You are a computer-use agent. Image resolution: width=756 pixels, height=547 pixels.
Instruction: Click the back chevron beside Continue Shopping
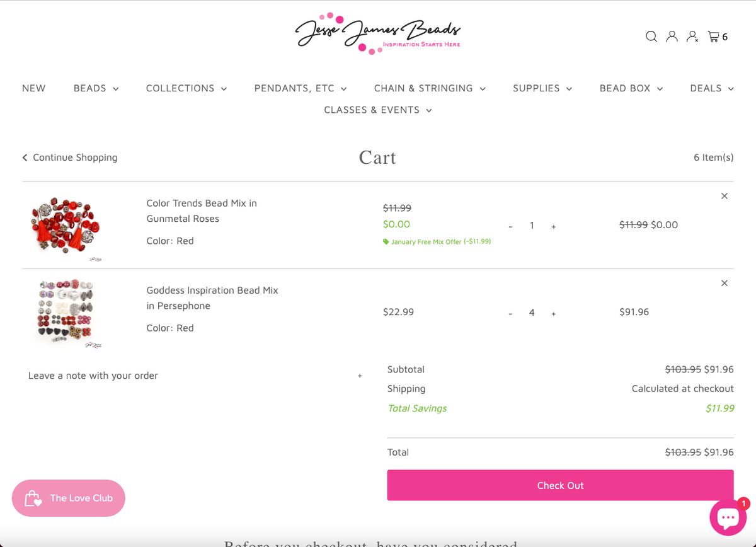pos(24,158)
